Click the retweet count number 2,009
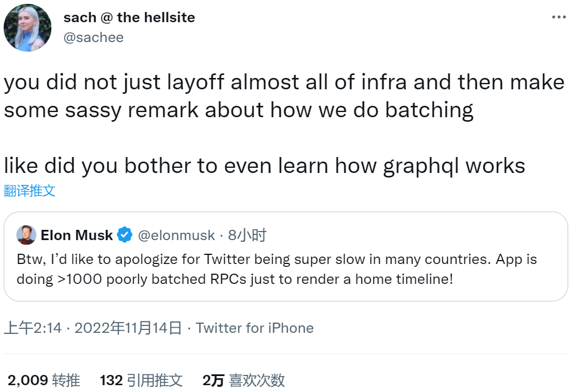The width and height of the screenshot is (572, 392). 27,380
